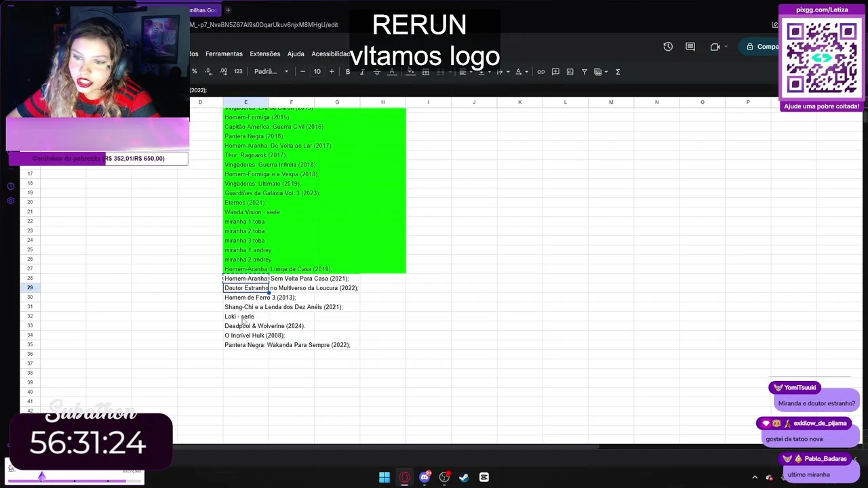868x488 pixels.
Task: Select cell 'Eternos (2021)'
Action: [245, 203]
